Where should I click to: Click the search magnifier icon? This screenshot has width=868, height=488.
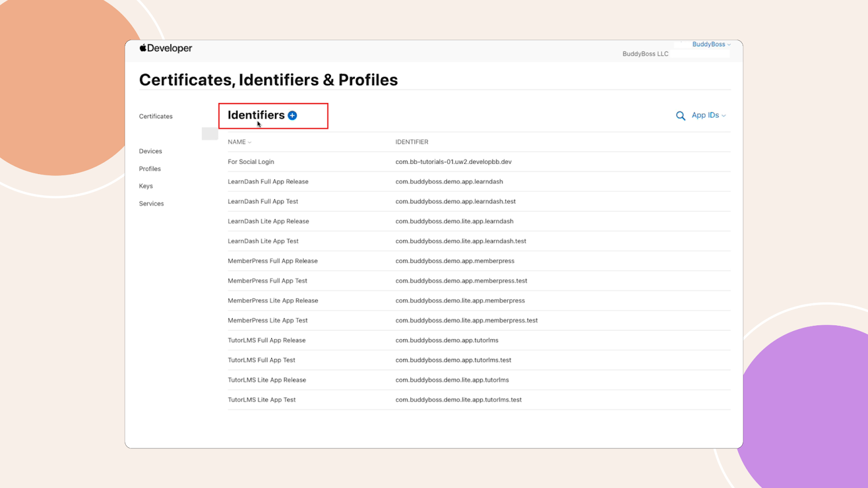point(680,115)
